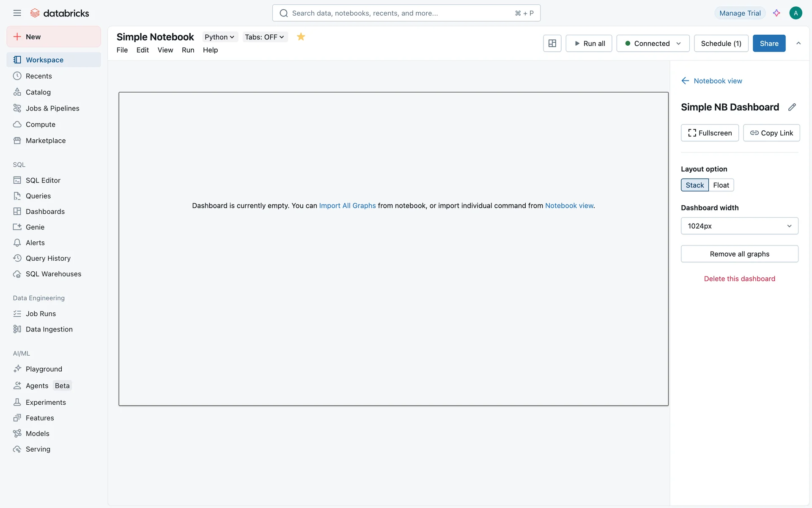Select the Float layout option
Viewport: 812px width, 508px height.
[x=721, y=185]
